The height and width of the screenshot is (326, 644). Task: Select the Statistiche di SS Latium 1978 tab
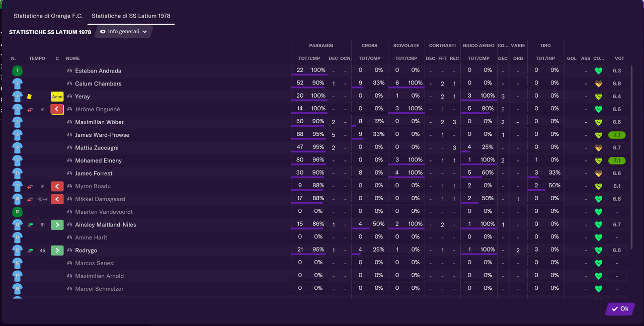131,16
